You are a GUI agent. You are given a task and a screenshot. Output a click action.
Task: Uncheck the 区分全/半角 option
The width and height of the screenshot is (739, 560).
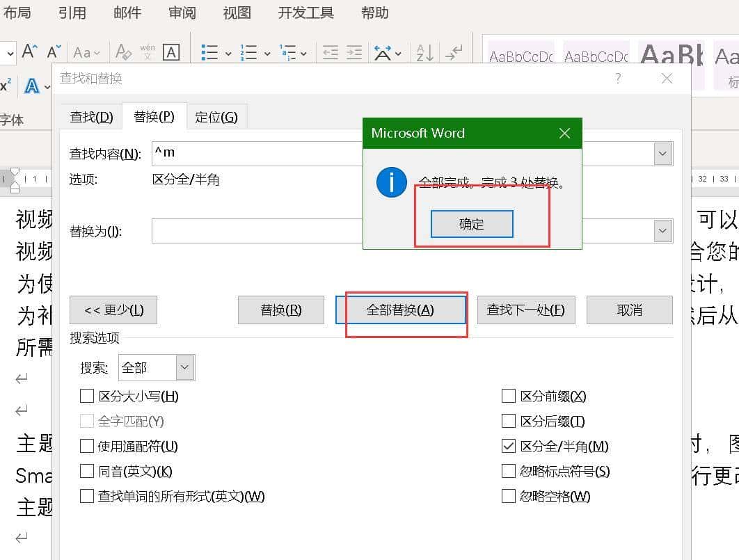point(509,446)
